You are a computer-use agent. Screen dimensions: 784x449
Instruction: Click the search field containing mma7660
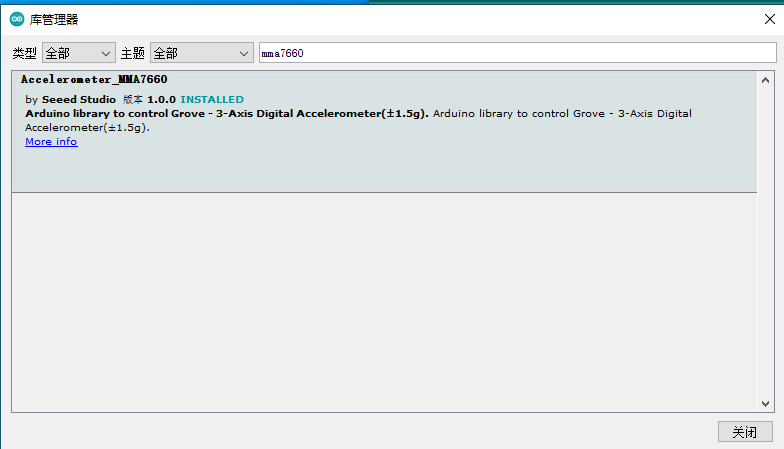(x=518, y=53)
